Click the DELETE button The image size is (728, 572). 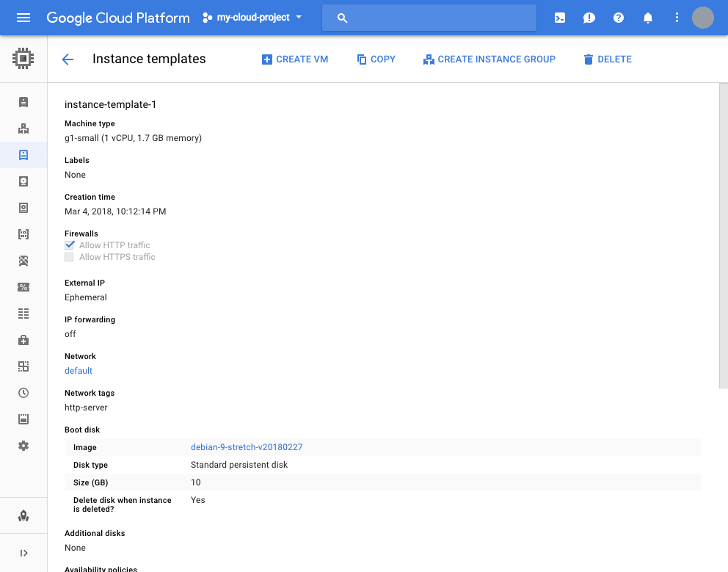pyautogui.click(x=608, y=59)
